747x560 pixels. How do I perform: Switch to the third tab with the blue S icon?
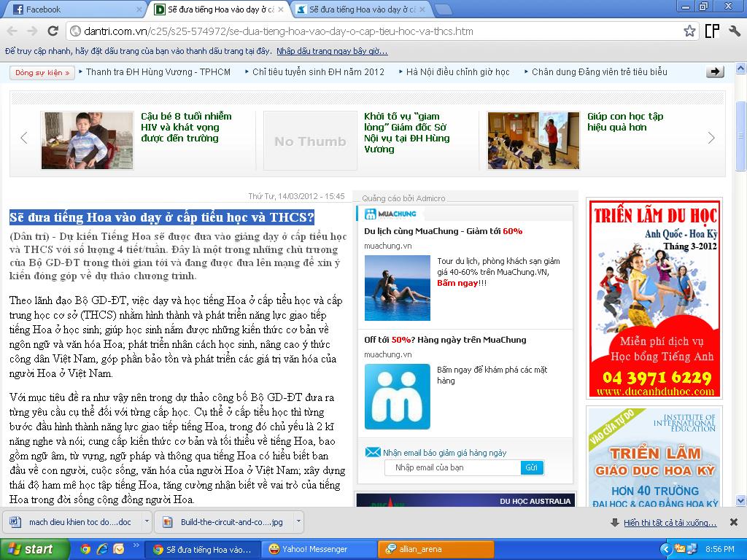point(360,9)
